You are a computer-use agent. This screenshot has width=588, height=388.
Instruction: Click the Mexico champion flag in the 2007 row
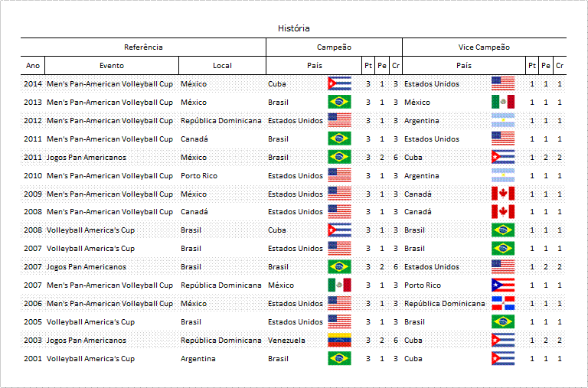[339, 285]
